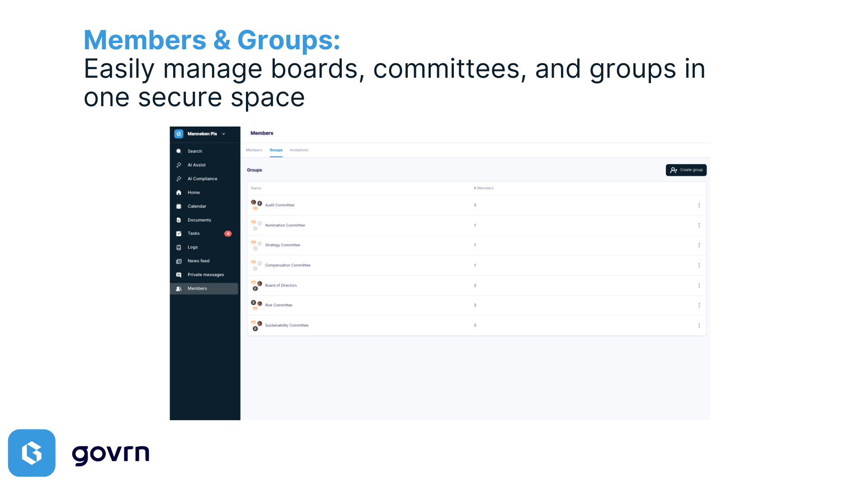
Task: Click the red Tasks notification badge
Action: 228,234
